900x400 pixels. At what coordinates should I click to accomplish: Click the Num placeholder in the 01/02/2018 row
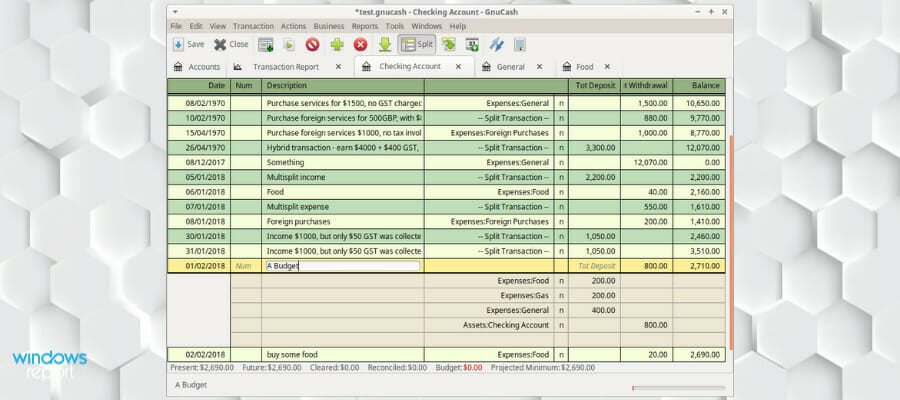(246, 266)
